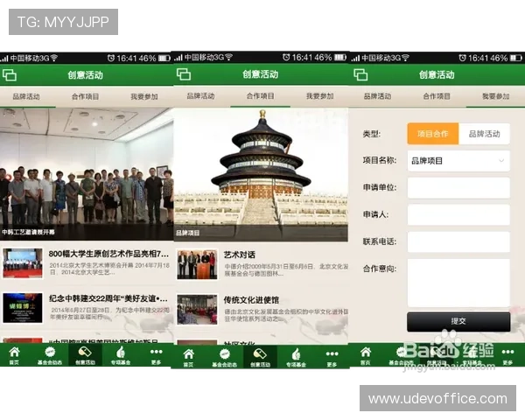Switch to 品牌活动 tab on application form screen

tap(377, 96)
